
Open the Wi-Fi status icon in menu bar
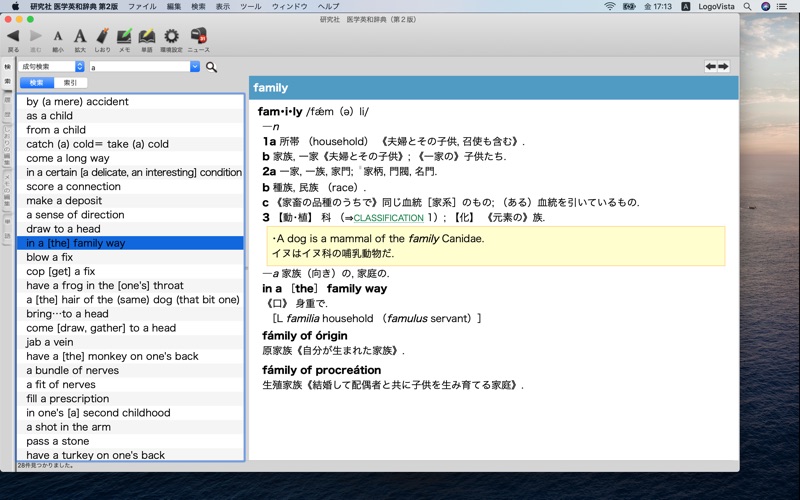[x=610, y=6]
